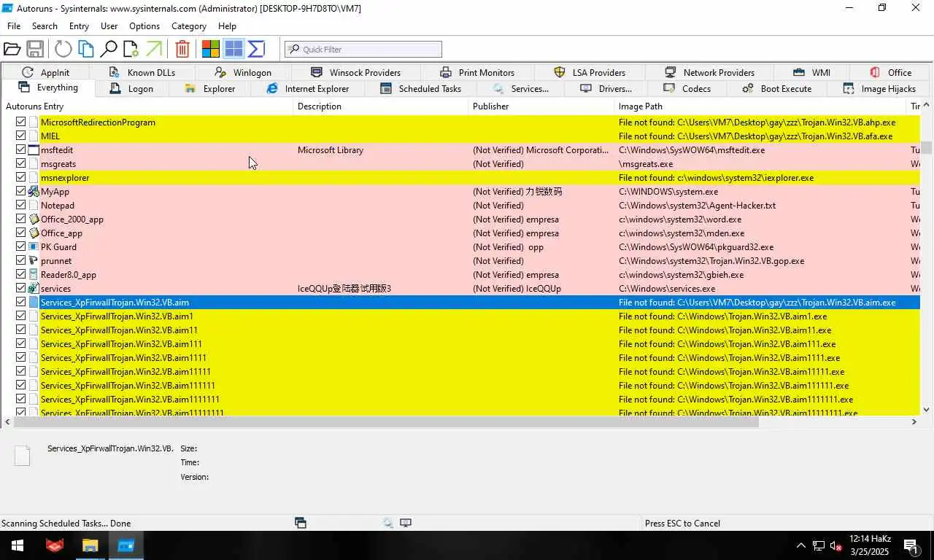Click the Reader8.0_app entry icon
This screenshot has width=934, height=560.
[34, 275]
